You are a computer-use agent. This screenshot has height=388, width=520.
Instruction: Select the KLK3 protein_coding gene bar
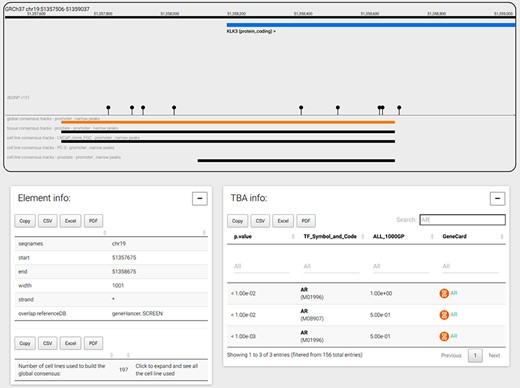371,25
